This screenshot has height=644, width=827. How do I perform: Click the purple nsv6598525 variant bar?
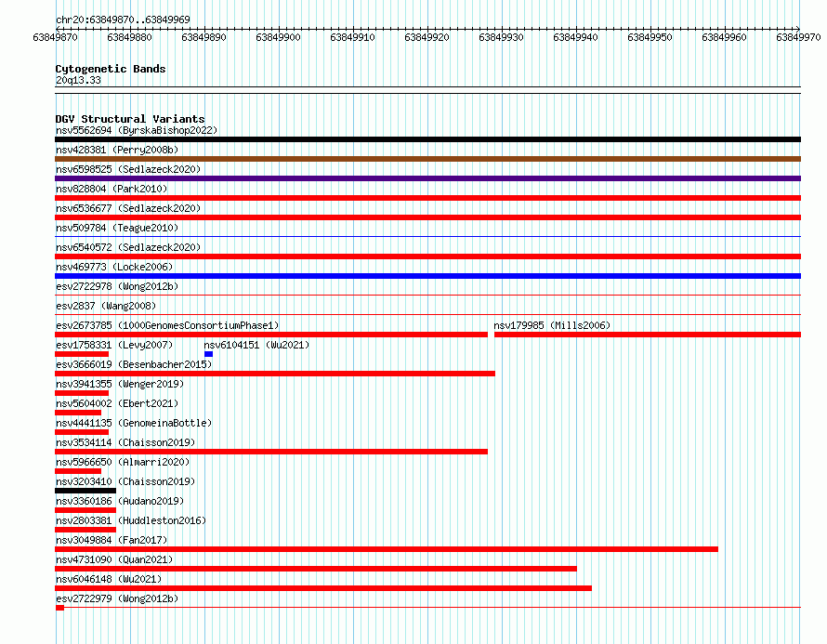pyautogui.click(x=427, y=178)
